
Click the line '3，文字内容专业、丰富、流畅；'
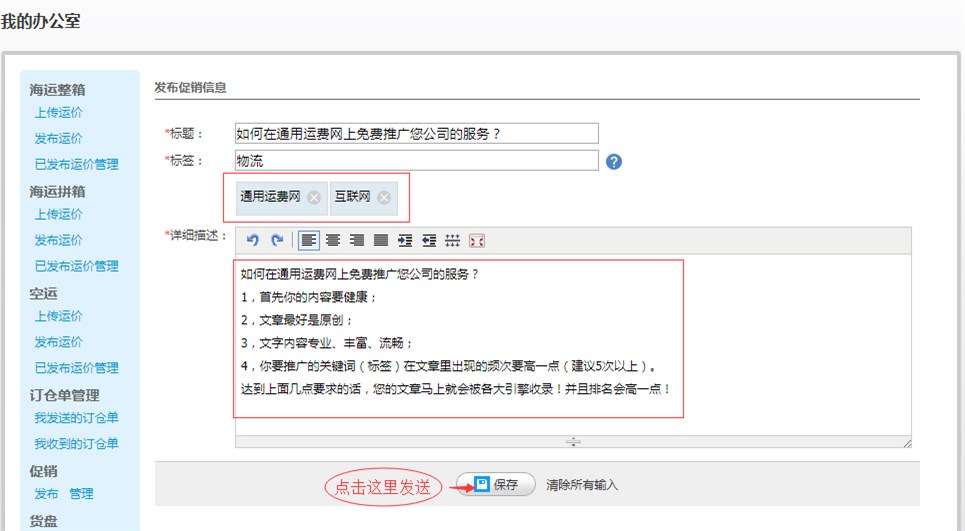327,343
